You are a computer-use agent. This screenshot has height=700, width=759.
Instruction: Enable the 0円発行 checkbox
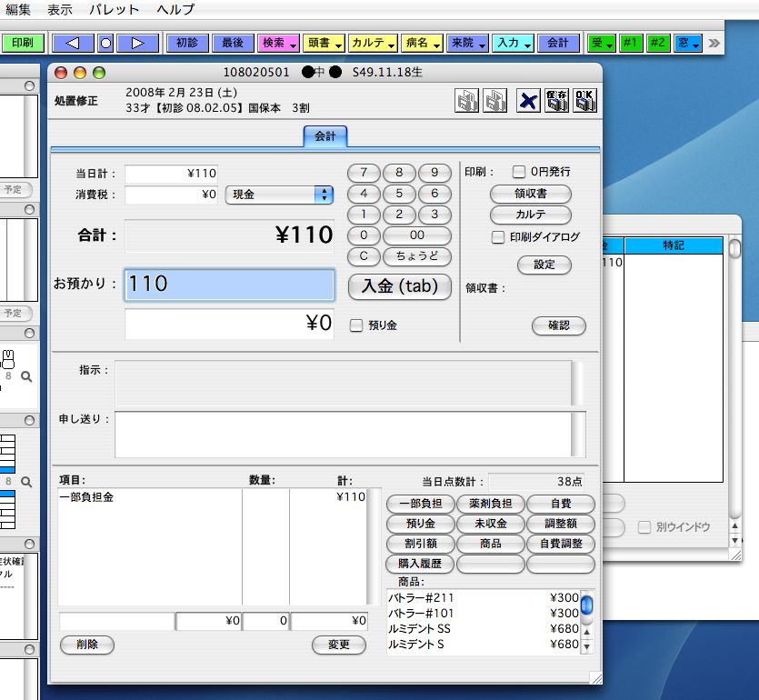pyautogui.click(x=519, y=171)
